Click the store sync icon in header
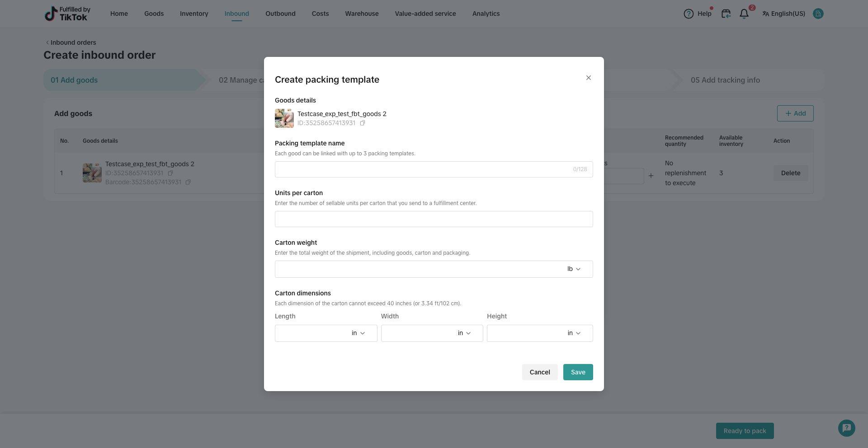 pyautogui.click(x=726, y=14)
